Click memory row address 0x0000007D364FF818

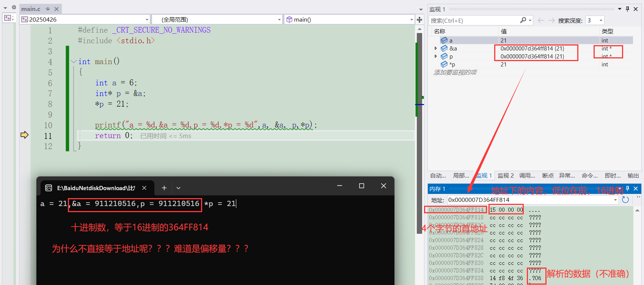pos(456,217)
